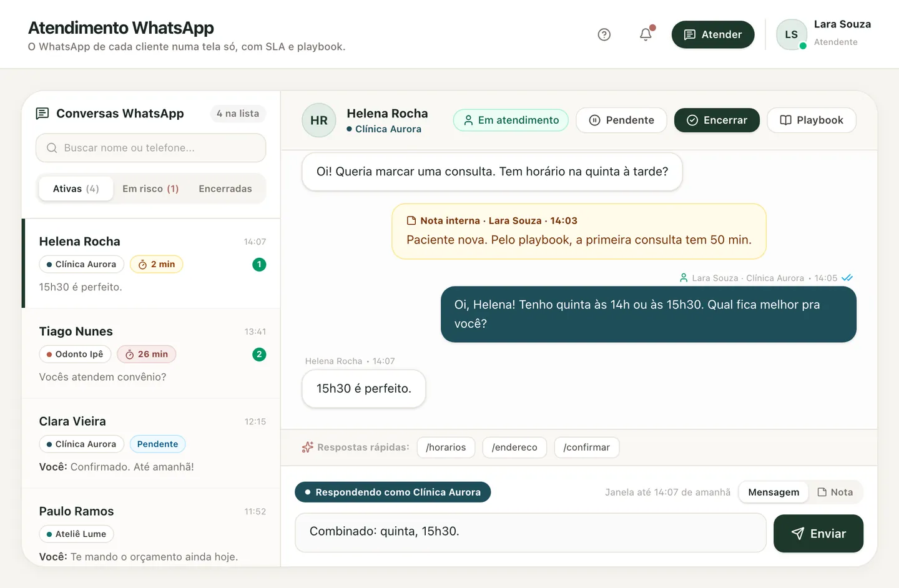Click Clínica Aurora tag on Helena's row
Screen dimensions: 899x588
pos(82,265)
